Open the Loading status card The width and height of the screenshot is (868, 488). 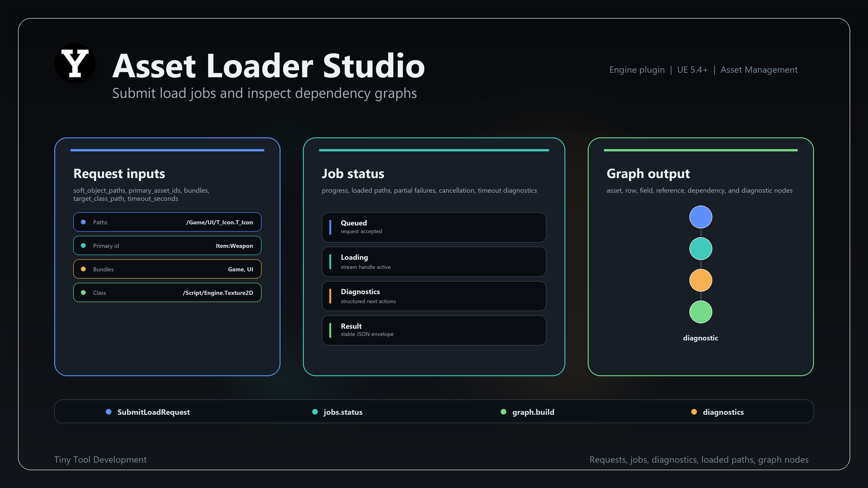pyautogui.click(x=434, y=262)
